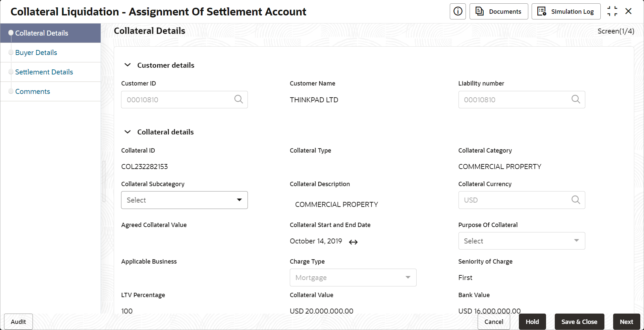644x330 pixels.
Task: Collapse the Collateral details section
Action: click(128, 132)
